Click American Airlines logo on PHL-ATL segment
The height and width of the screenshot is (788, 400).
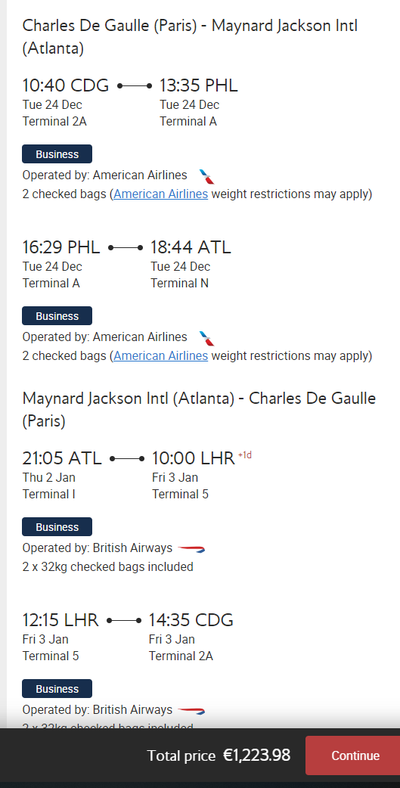(207, 338)
